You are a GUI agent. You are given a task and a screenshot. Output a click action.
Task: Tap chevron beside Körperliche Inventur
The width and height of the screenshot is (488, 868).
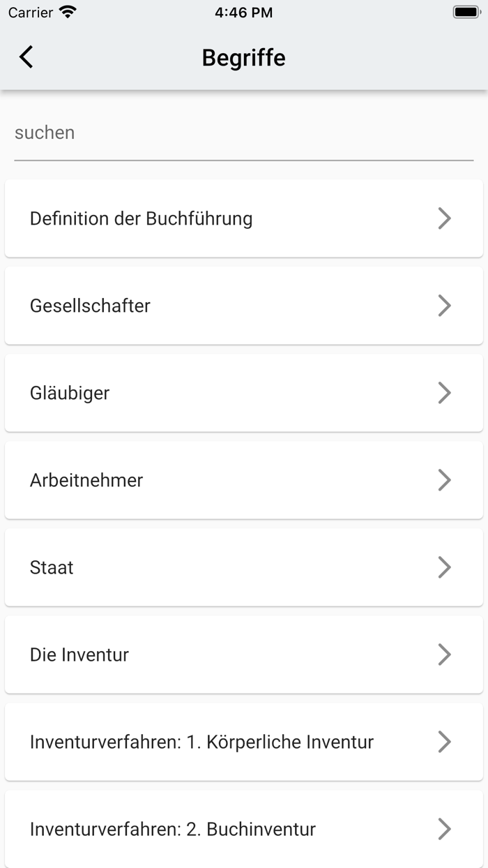click(444, 742)
